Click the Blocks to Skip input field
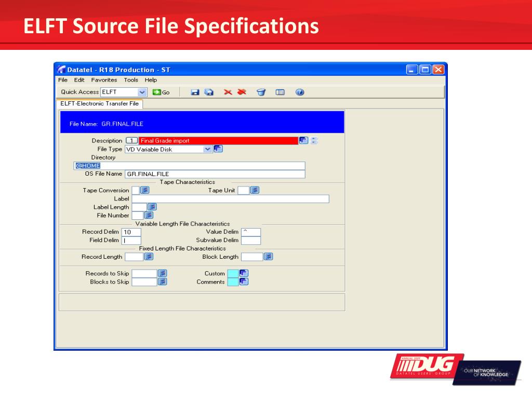The width and height of the screenshot is (532, 399). [x=144, y=282]
